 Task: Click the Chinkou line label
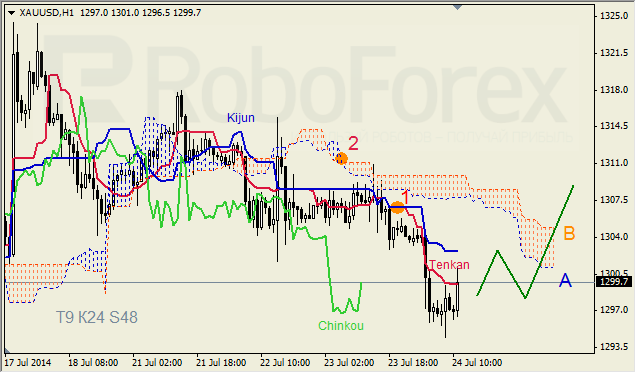(x=341, y=326)
